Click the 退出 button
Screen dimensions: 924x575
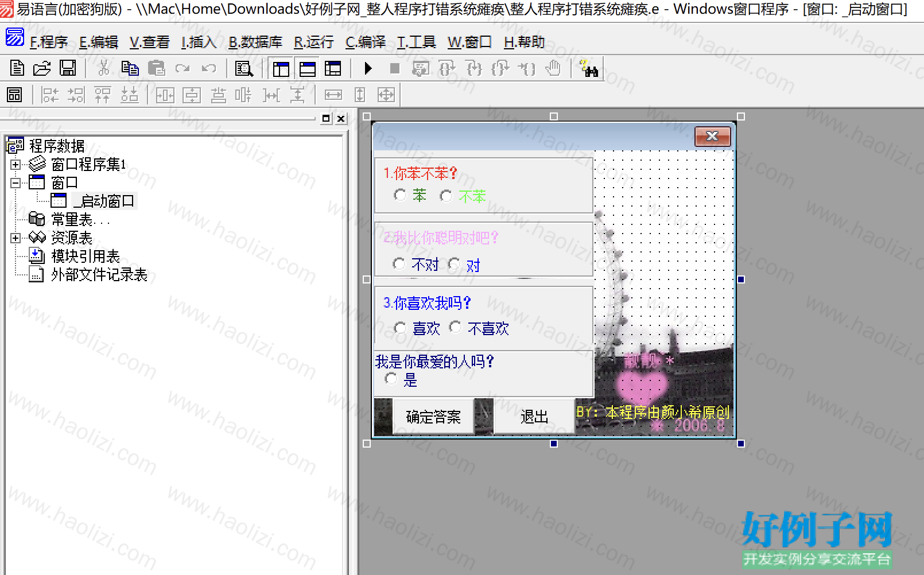pos(534,417)
